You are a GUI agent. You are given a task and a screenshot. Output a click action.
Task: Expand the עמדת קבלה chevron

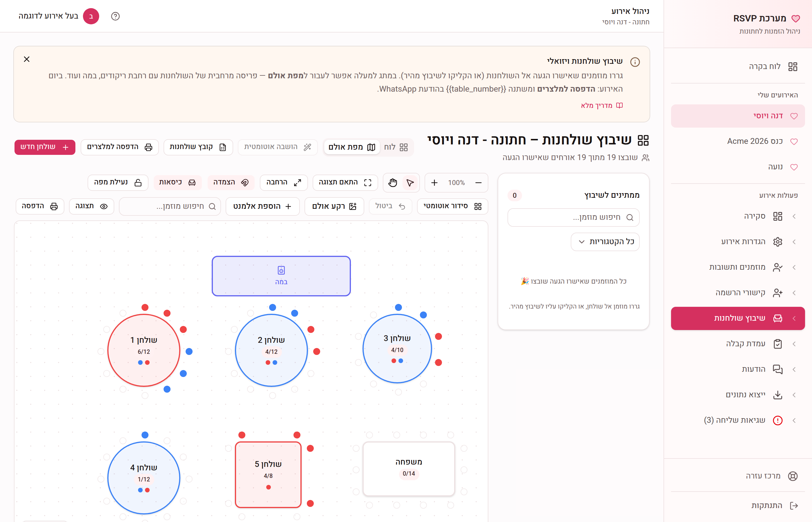point(794,344)
